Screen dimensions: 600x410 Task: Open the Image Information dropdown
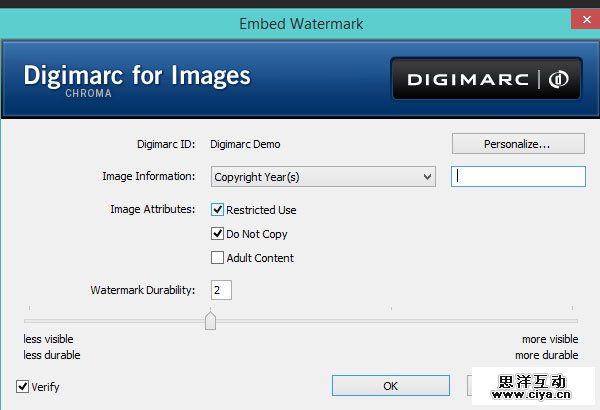(x=323, y=177)
